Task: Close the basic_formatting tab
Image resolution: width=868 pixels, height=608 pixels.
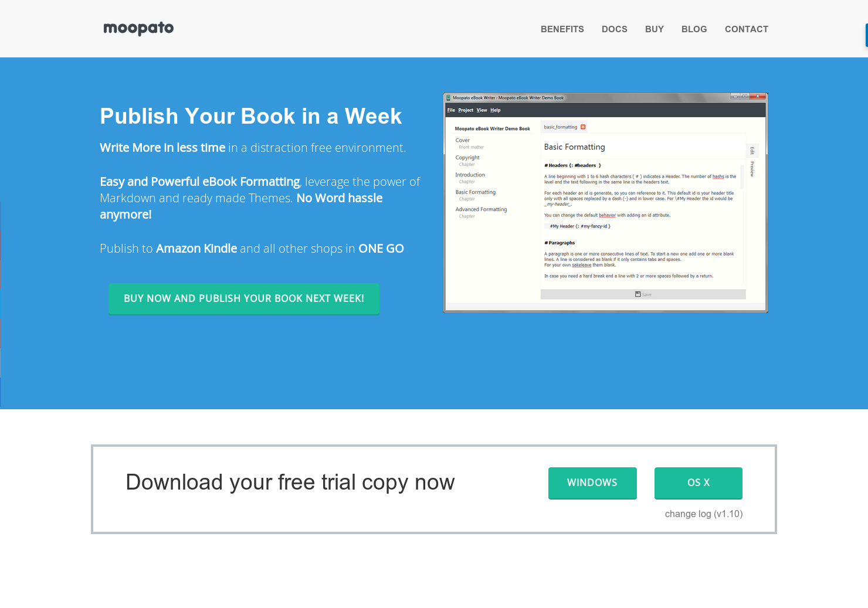Action: [x=583, y=127]
